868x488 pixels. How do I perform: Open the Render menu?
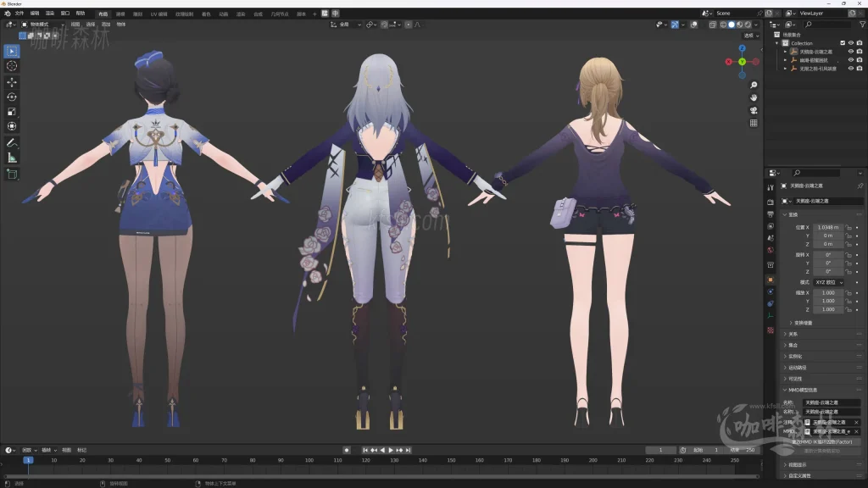click(50, 14)
